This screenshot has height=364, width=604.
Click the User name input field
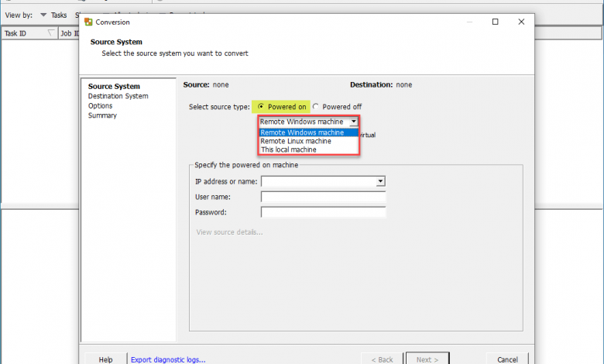pyautogui.click(x=323, y=197)
